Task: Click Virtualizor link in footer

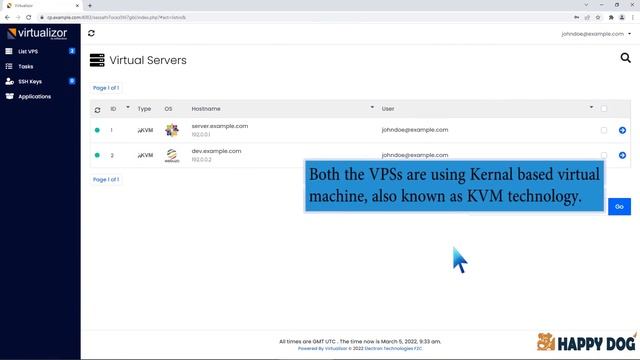Action: click(336, 349)
